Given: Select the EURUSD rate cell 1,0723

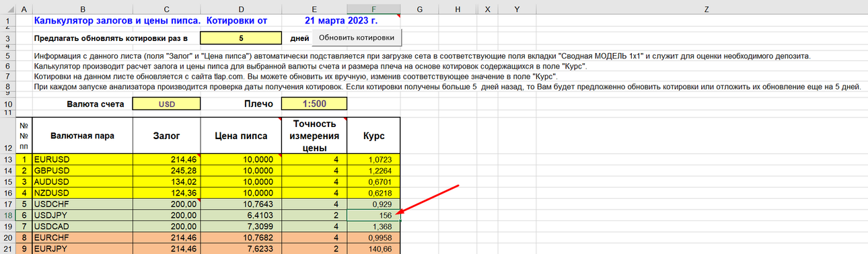Looking at the screenshot, I should (x=373, y=160).
